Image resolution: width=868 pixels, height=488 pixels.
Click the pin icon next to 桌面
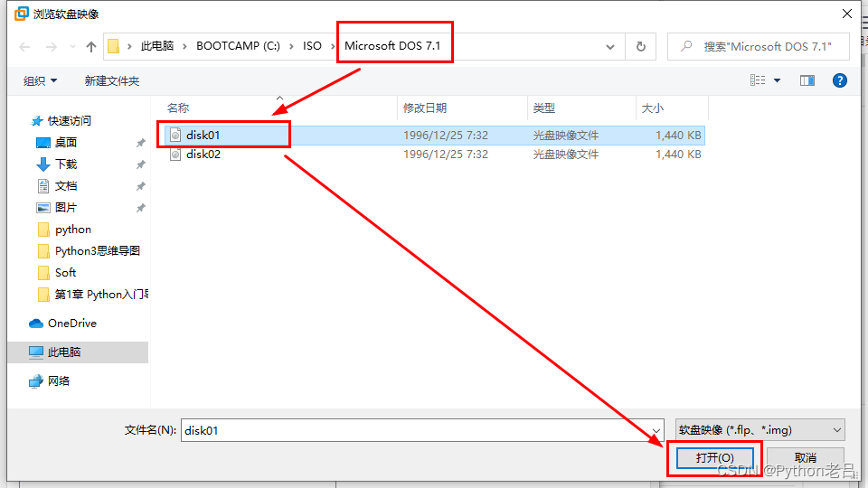pos(141,143)
